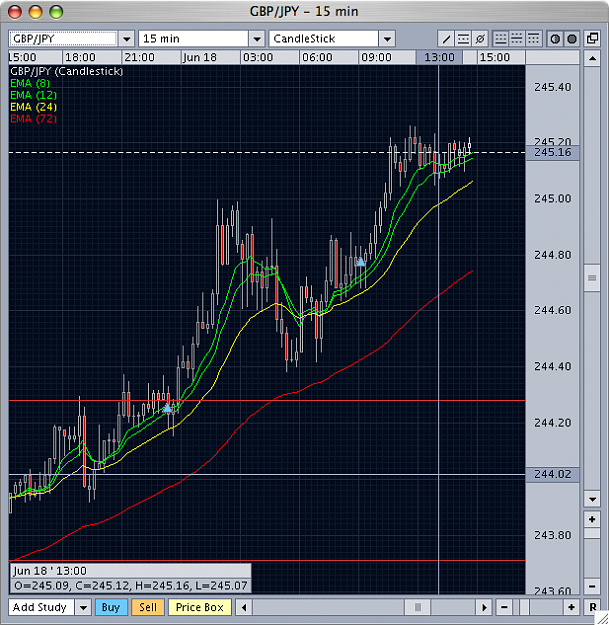
Task: Click the blue buy marker triangle near 21:00
Action: [x=167, y=407]
